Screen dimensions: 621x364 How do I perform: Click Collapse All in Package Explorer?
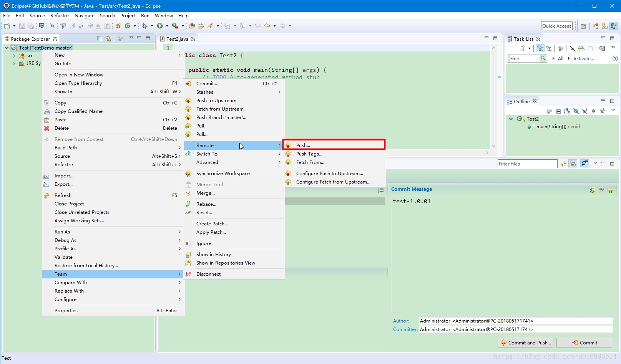[x=100, y=38]
